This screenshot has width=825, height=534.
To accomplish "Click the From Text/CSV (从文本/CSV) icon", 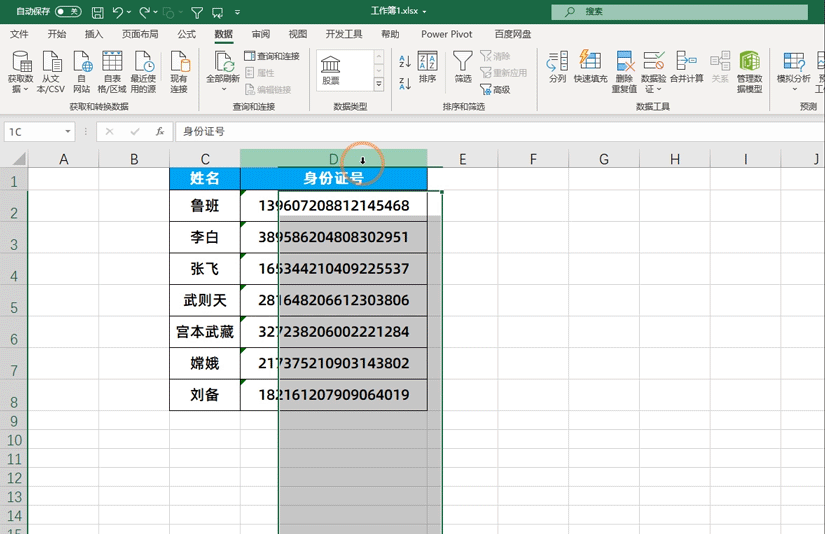I will pyautogui.click(x=50, y=62).
